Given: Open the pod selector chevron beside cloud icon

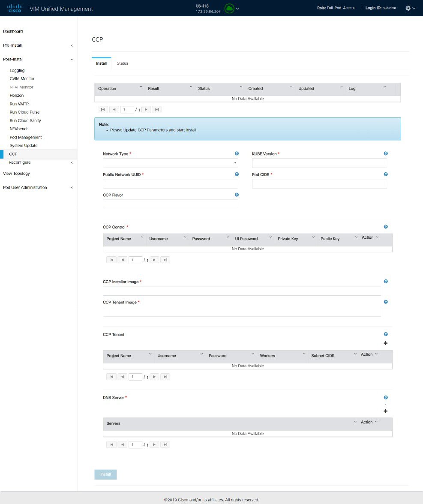Looking at the screenshot, I should (x=237, y=9).
